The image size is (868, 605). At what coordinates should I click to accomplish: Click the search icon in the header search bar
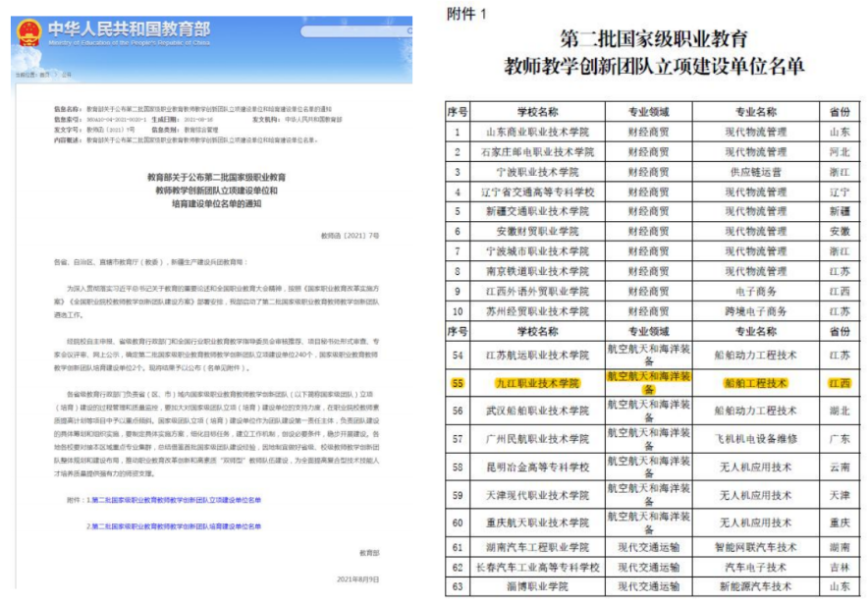[x=409, y=30]
